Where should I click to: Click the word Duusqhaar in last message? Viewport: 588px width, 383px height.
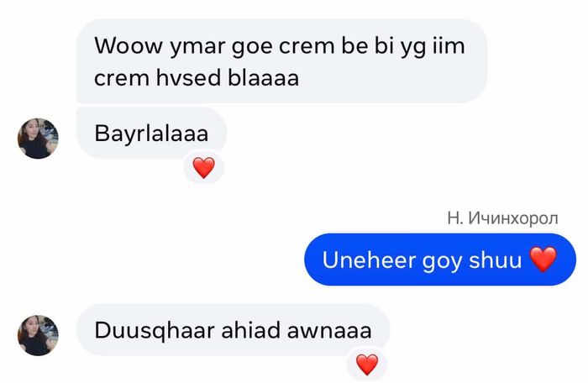tap(154, 330)
